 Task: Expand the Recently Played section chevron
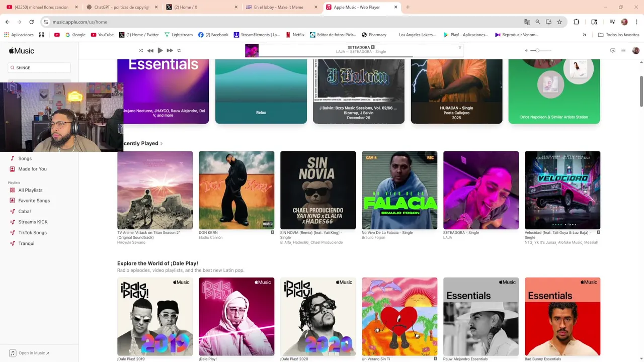tap(162, 144)
